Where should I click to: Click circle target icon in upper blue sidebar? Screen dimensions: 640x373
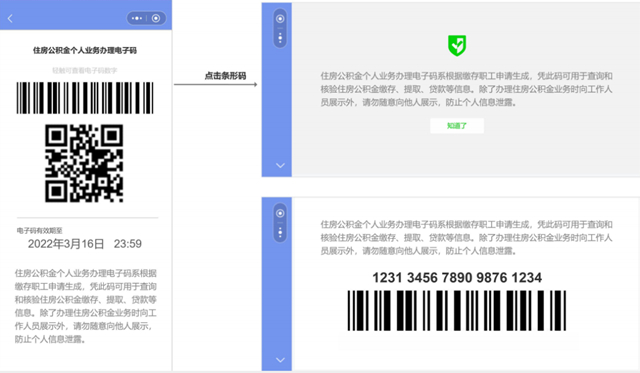click(x=280, y=19)
